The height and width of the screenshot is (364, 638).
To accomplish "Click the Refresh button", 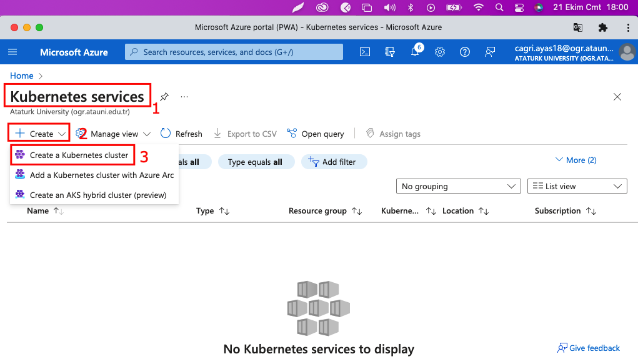I will pyautogui.click(x=182, y=134).
